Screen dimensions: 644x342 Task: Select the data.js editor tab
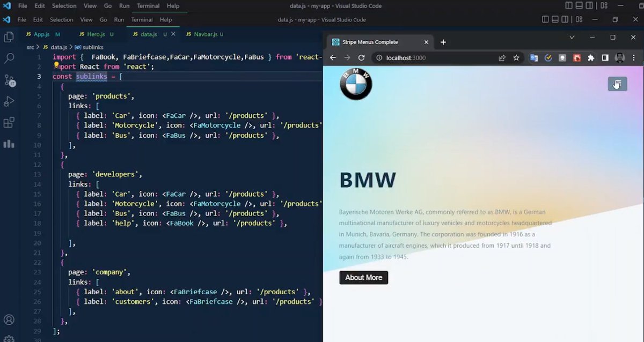(x=149, y=34)
